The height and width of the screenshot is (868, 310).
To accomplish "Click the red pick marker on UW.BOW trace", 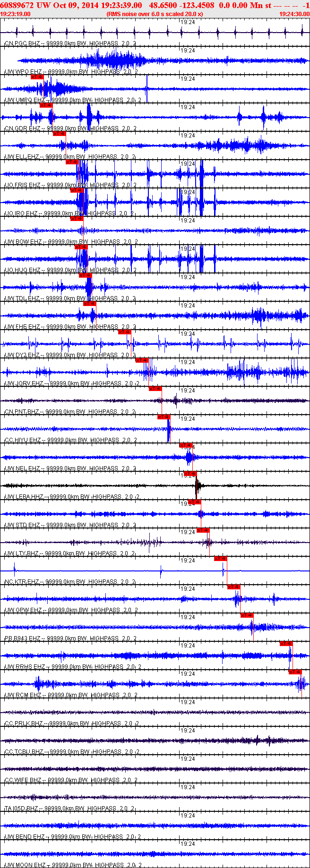I will tap(77, 218).
